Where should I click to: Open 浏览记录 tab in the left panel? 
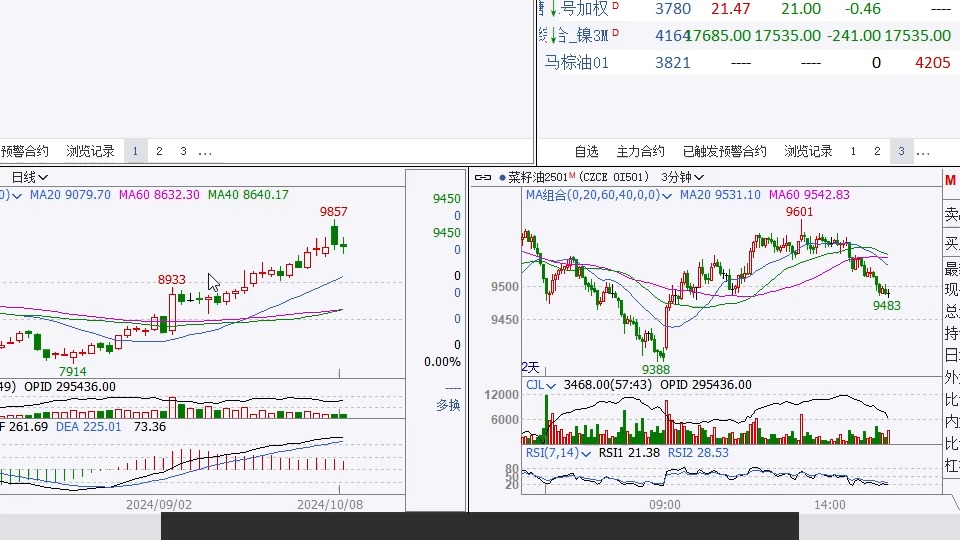pos(90,152)
